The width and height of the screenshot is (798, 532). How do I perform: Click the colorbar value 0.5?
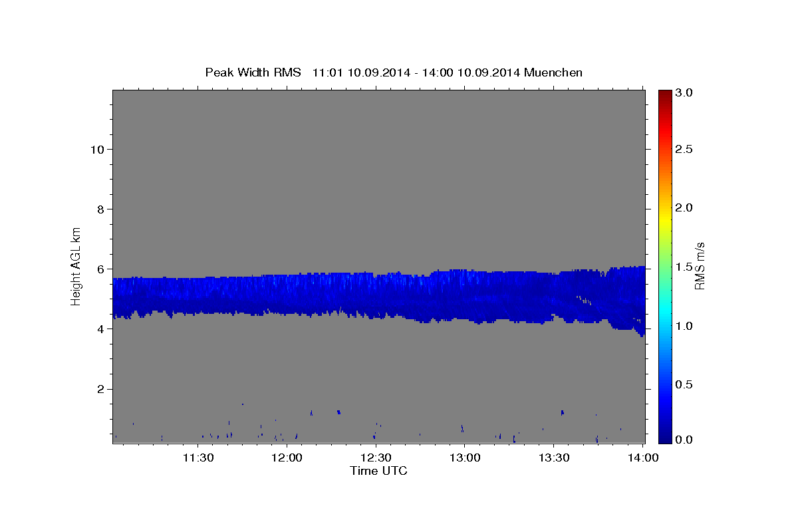click(685, 384)
